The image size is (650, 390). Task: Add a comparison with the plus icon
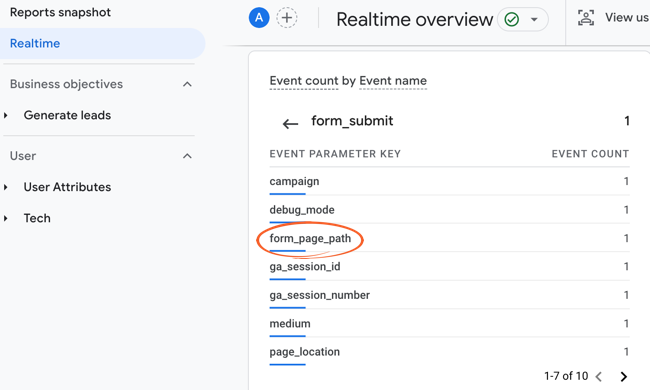(x=287, y=18)
